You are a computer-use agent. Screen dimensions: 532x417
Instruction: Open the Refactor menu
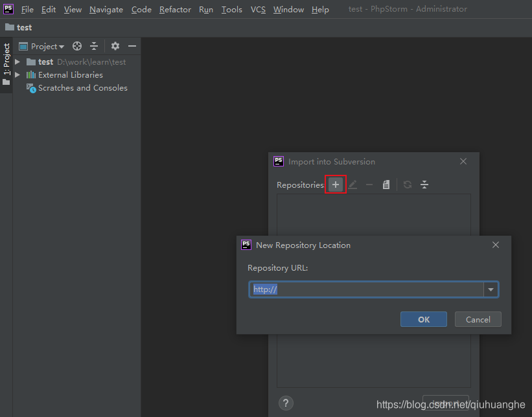click(x=175, y=10)
